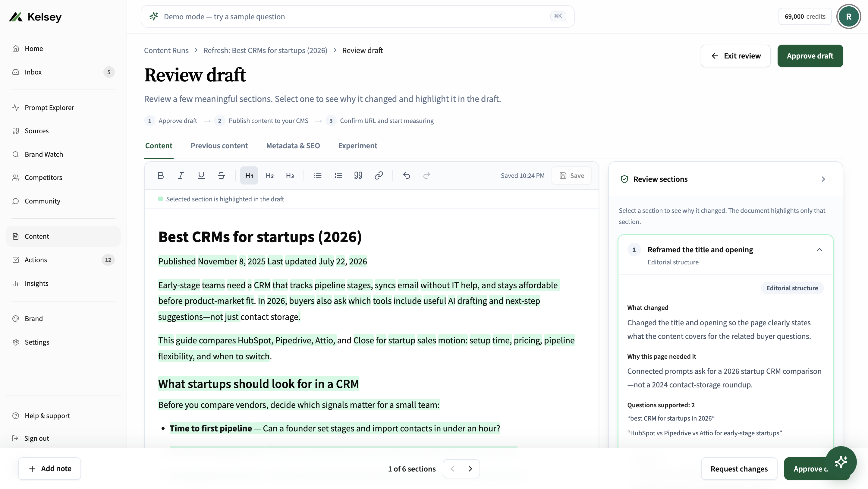Image resolution: width=868 pixels, height=489 pixels.
Task: Switch to Metadata & SEO tab
Action: tap(293, 146)
